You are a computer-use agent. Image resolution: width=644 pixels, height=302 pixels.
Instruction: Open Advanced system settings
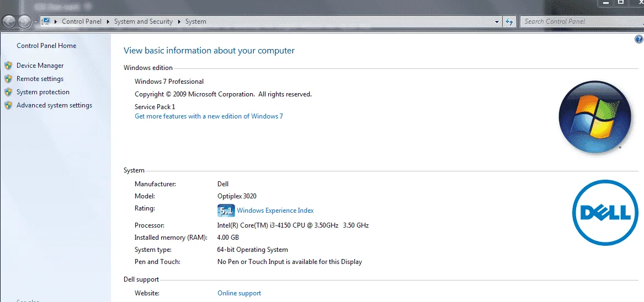click(x=54, y=105)
